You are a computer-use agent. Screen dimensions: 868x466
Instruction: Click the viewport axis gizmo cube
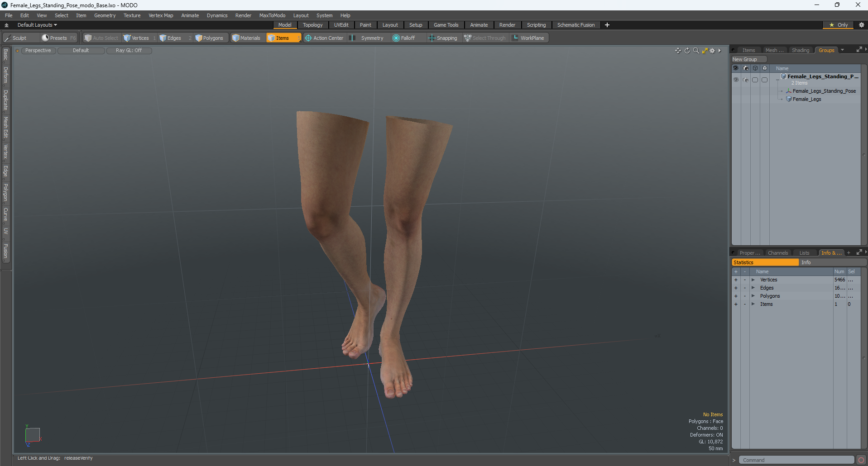pyautogui.click(x=33, y=435)
